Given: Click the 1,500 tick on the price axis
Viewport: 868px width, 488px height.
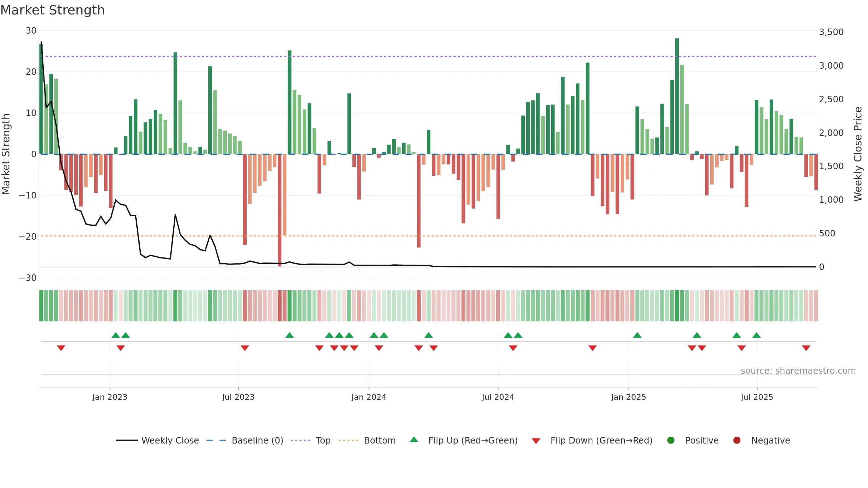Looking at the screenshot, I should tap(831, 166).
